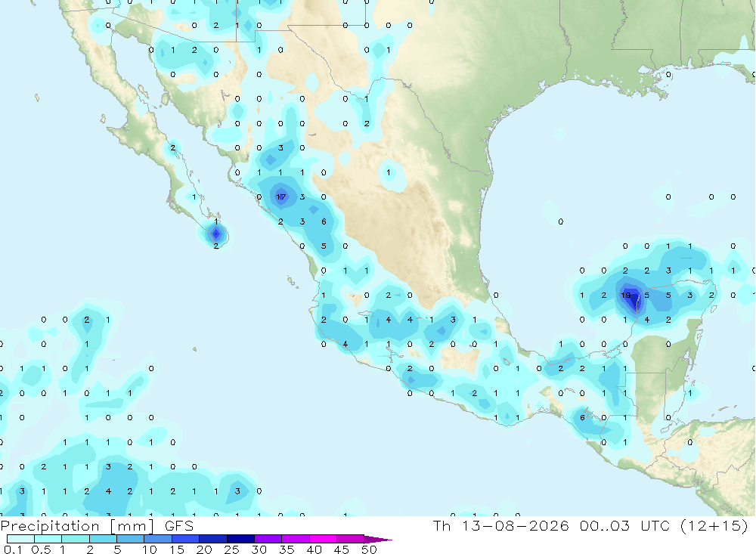756x554 pixels.
Task: Click the '00..03 UTC' time text
Action: (625, 525)
